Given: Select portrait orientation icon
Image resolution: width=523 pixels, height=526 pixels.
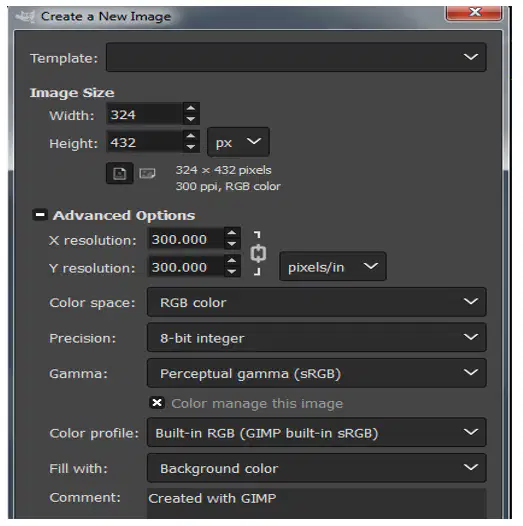Looking at the screenshot, I should 120,173.
